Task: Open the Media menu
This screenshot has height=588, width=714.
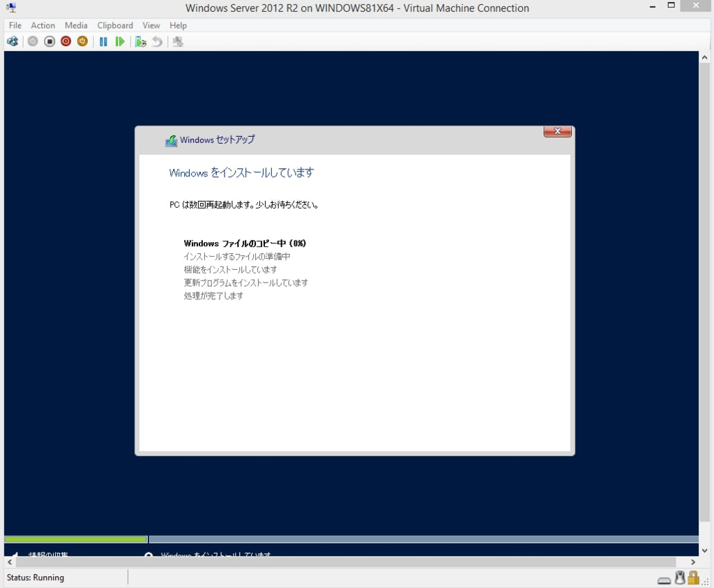Action: pos(76,26)
